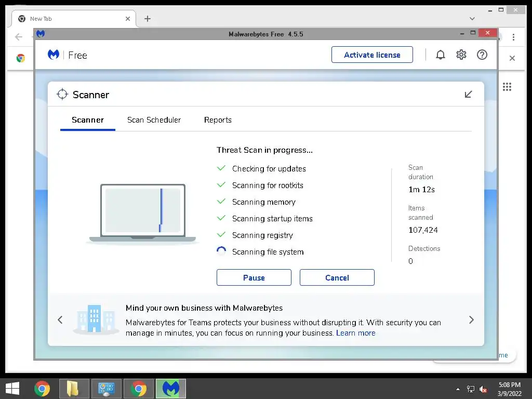Click the Malwarebytes title bar icon

41,34
